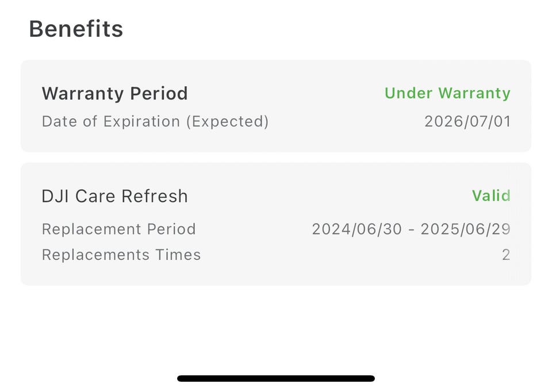Click the dash between replacement period dates
552x392 pixels.
[x=411, y=229]
